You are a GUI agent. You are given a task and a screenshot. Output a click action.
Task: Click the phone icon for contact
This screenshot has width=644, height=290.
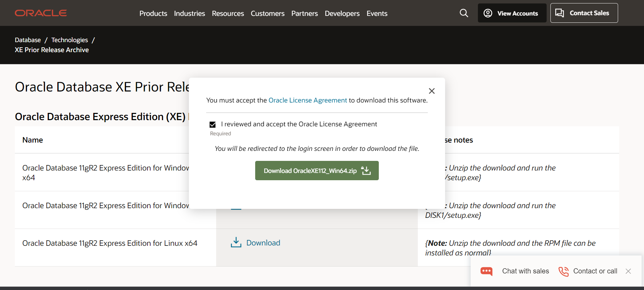564,271
